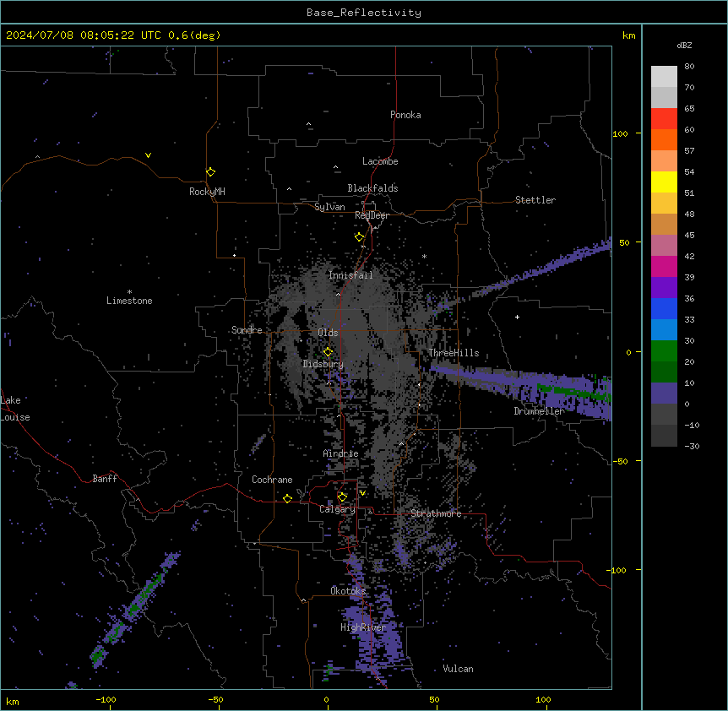The height and width of the screenshot is (711, 728).
Task: Pick the magenta 42-39 dBZ legend color
Action: (664, 266)
